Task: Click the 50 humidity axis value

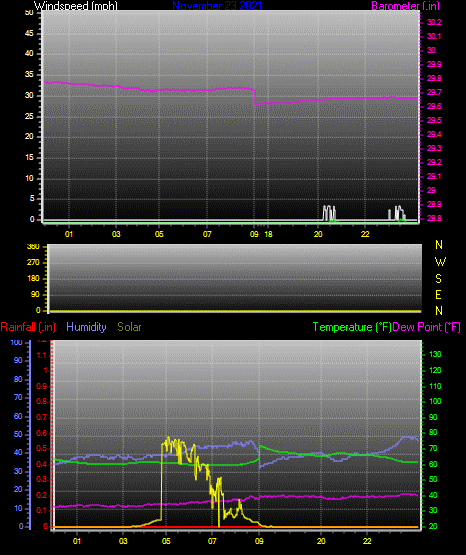Action: tap(18, 434)
